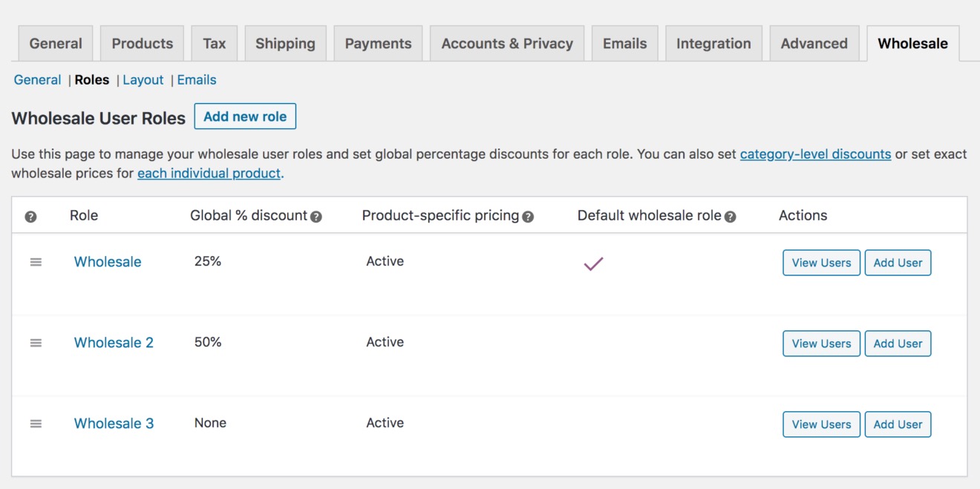Click the help icon beside Default wholesale role
980x489 pixels.
click(731, 217)
